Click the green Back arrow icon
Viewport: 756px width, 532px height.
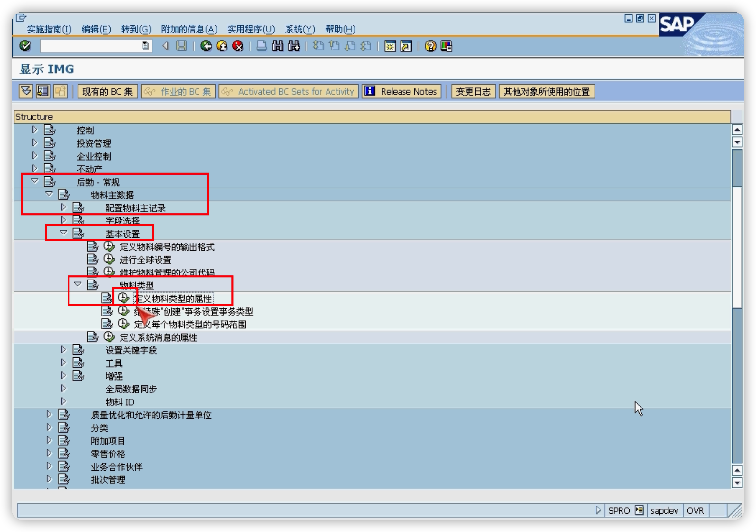point(207,46)
